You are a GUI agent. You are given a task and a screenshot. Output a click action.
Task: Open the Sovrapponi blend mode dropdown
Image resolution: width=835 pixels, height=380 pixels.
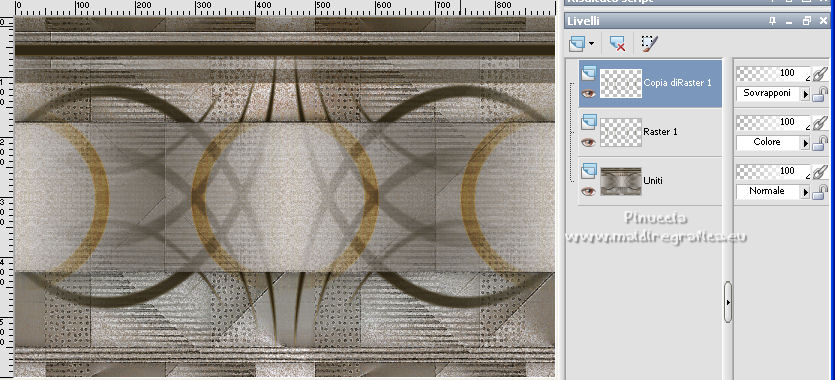(806, 94)
